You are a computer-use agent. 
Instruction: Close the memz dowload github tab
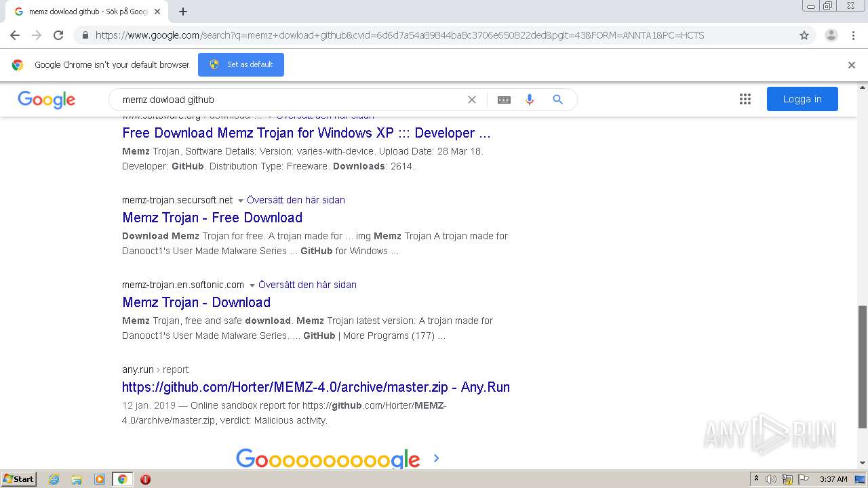click(157, 12)
